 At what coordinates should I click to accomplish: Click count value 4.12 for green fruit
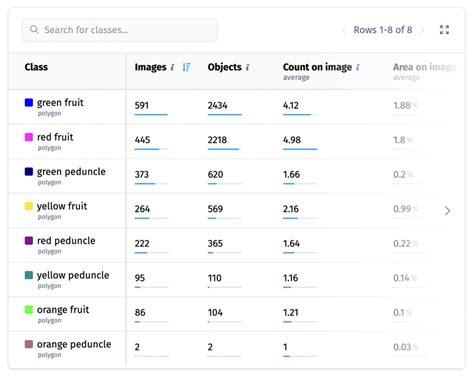coord(291,105)
